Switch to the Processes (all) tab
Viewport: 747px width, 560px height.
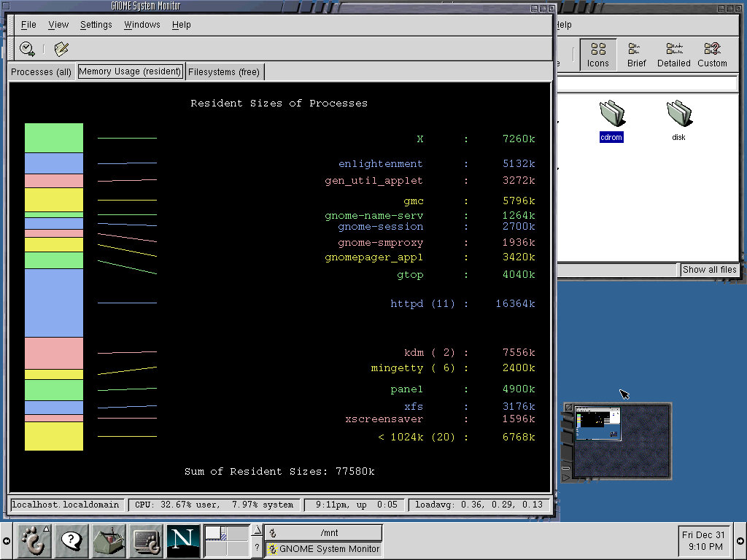pos(42,71)
